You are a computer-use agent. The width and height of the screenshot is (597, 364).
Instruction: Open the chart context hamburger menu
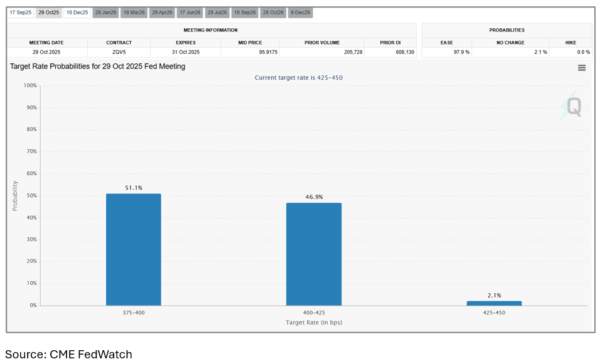click(581, 68)
